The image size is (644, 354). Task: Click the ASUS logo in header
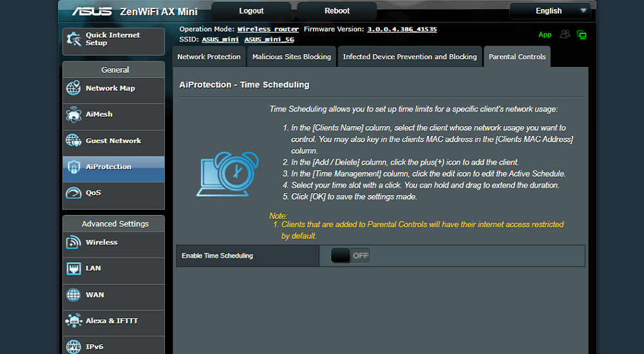[92, 12]
